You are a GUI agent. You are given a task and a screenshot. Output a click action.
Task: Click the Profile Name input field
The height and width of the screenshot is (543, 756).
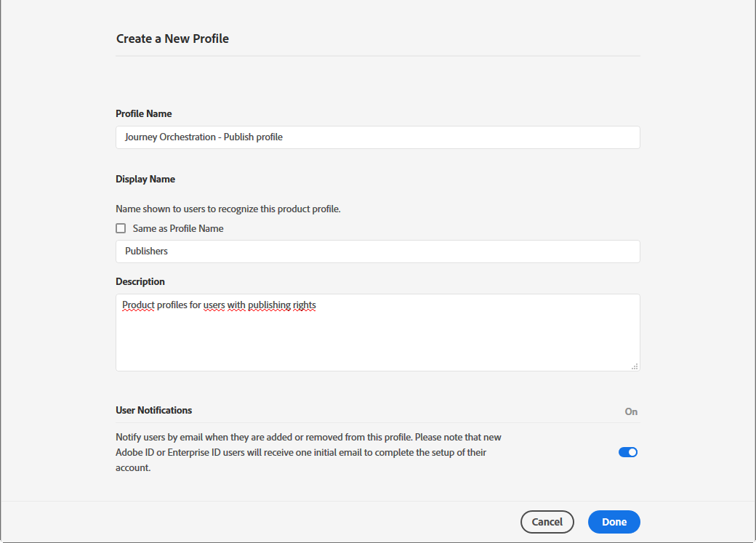pyautogui.click(x=377, y=137)
